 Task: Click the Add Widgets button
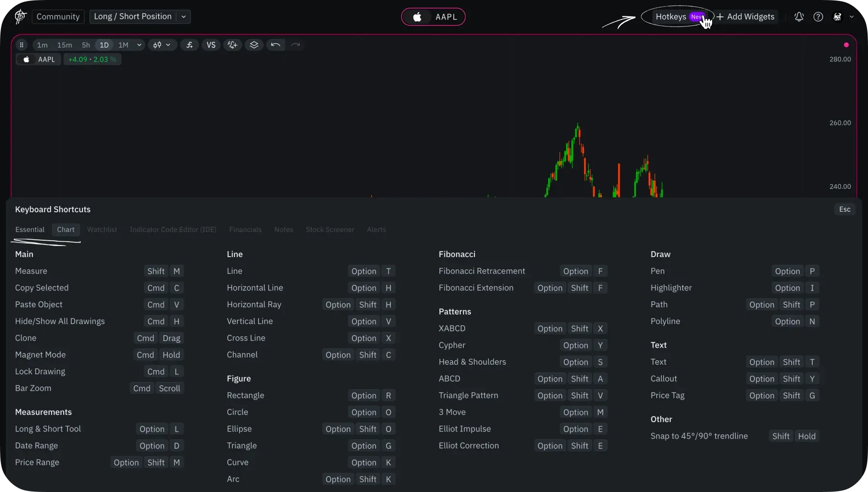pyautogui.click(x=746, y=17)
